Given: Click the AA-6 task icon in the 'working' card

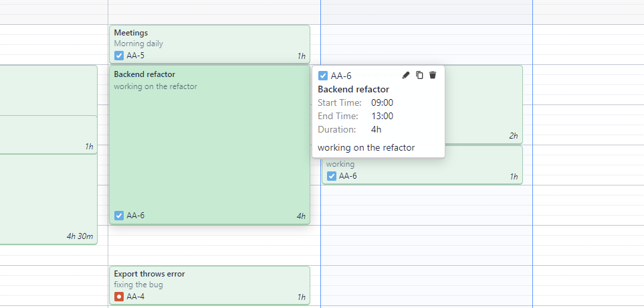Looking at the screenshot, I should click(332, 176).
